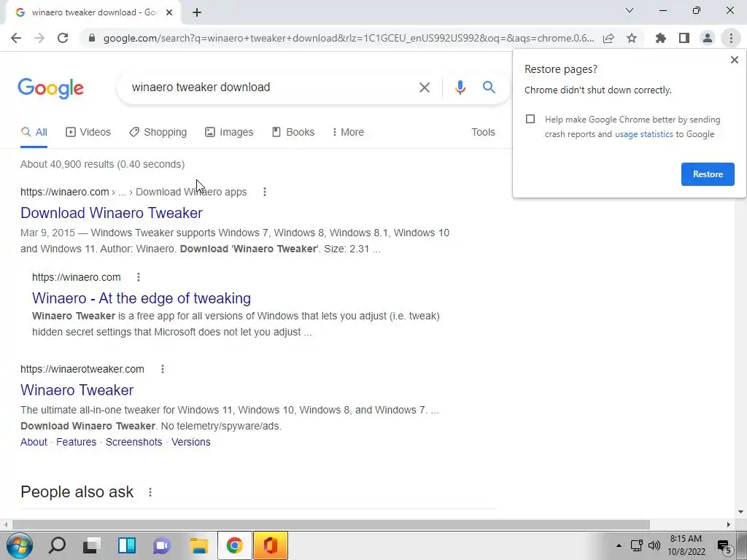
Task: Toggle the Chrome side panel
Action: pyautogui.click(x=684, y=38)
